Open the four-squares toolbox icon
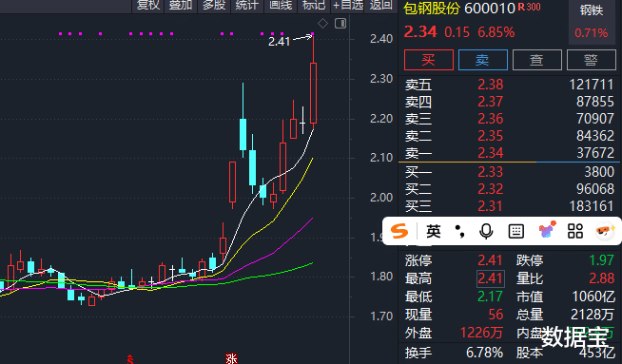Screen dimensions: 622x364 click(x=575, y=231)
